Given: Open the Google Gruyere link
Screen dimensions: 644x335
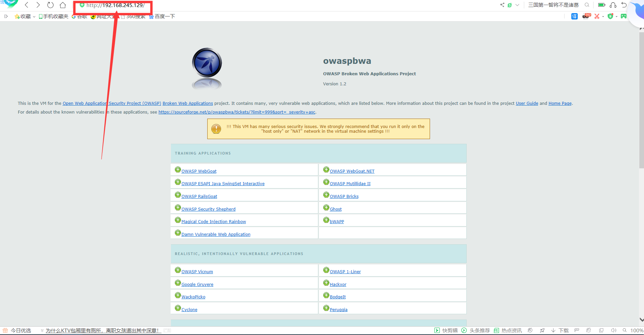Looking at the screenshot, I should click(197, 285).
